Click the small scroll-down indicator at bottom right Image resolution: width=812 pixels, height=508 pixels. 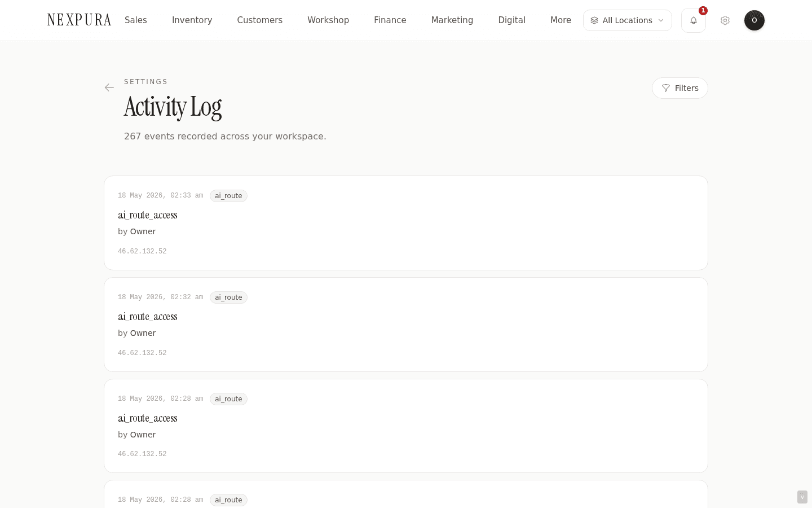802,497
